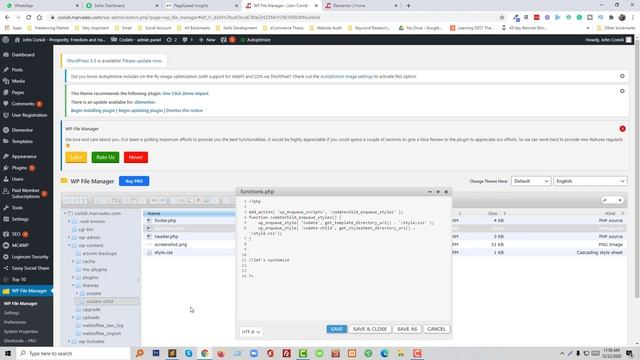This screenshot has height=360, width=640.
Task: Click the New plus item in admin bar
Action: tap(207, 40)
